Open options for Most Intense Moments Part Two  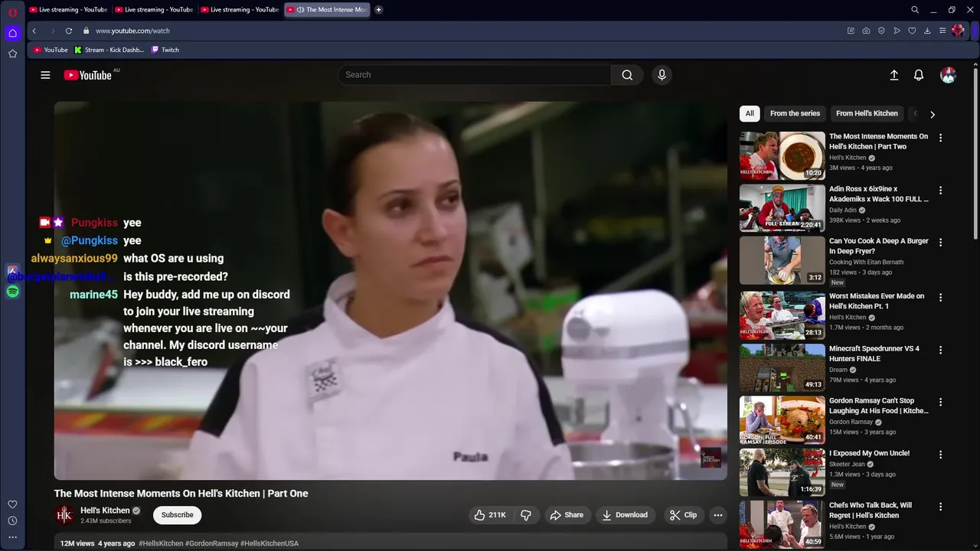(940, 138)
